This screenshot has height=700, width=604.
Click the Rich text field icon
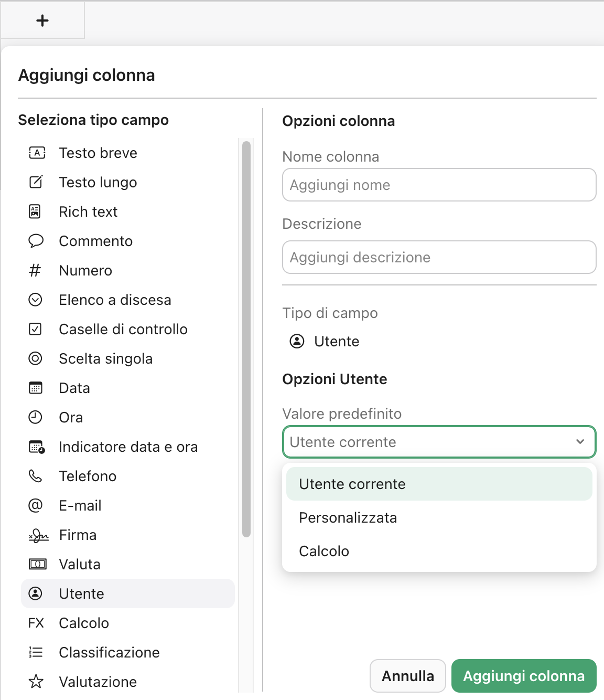point(36,211)
